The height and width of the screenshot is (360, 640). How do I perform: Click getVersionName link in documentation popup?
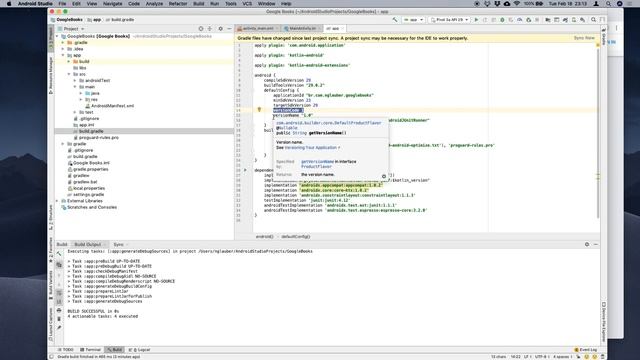click(x=317, y=162)
